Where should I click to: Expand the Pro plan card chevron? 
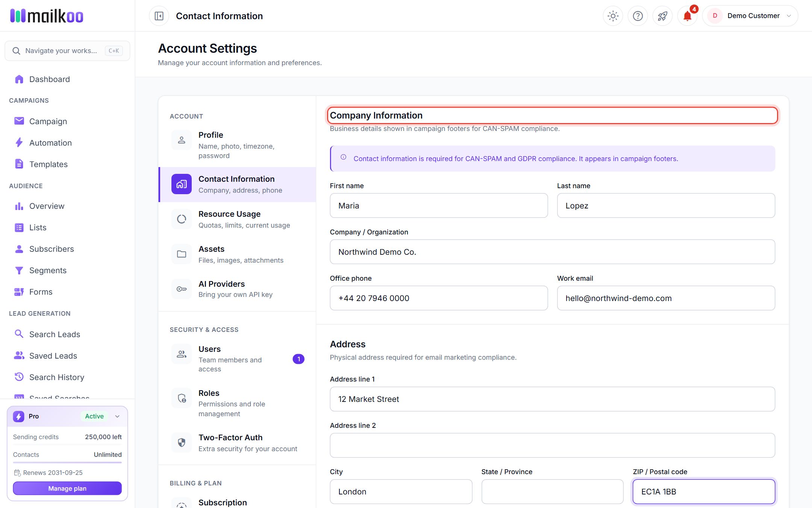click(x=117, y=416)
